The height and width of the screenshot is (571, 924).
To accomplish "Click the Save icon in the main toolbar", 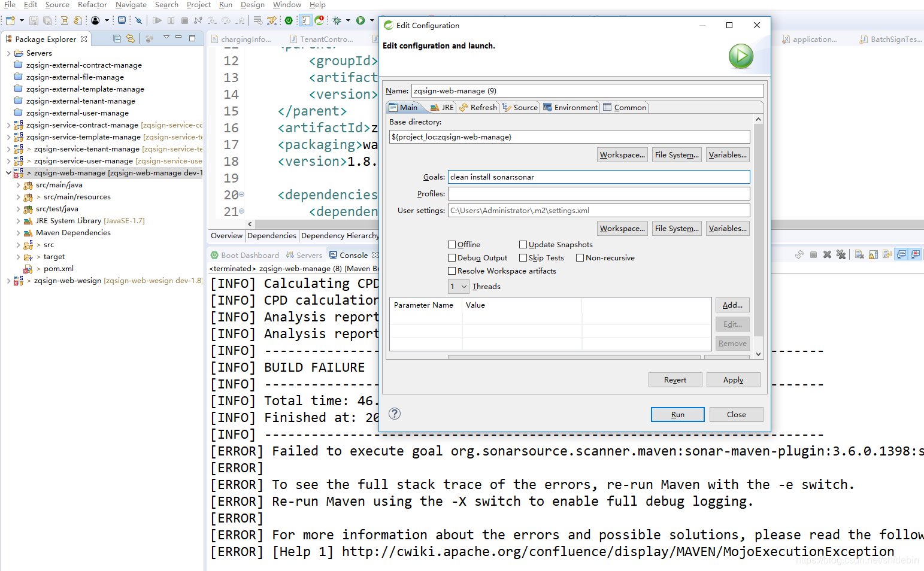I will (x=34, y=20).
